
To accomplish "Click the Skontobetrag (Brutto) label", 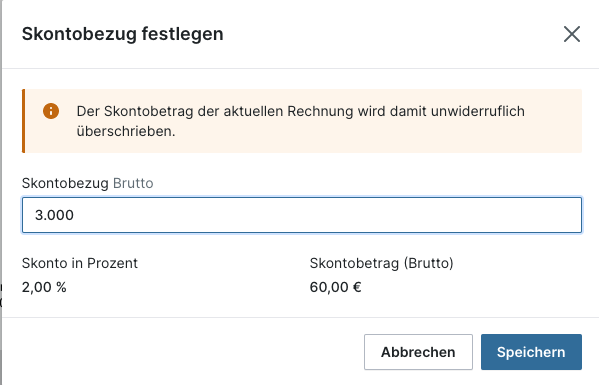I will pos(381,263).
